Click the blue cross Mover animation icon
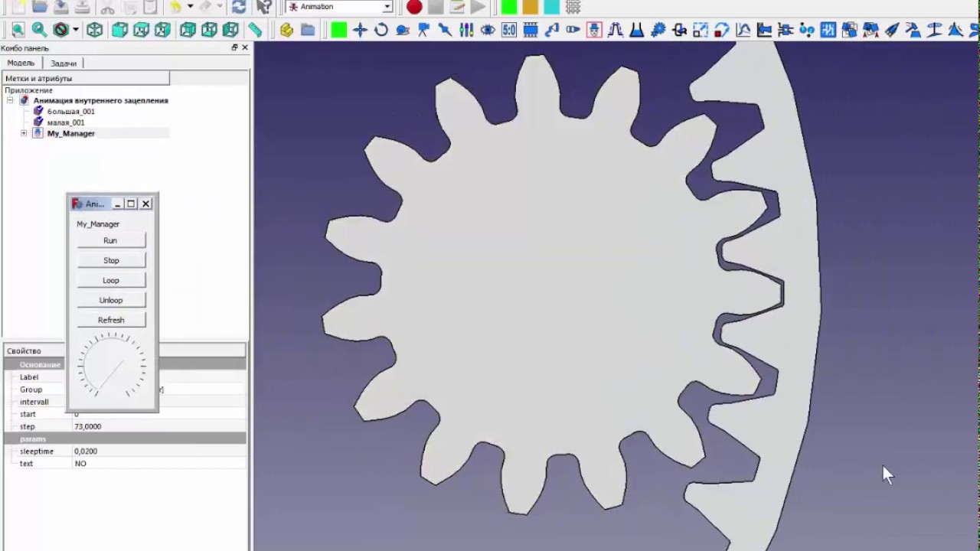Image resolution: width=980 pixels, height=551 pixels. (x=360, y=30)
